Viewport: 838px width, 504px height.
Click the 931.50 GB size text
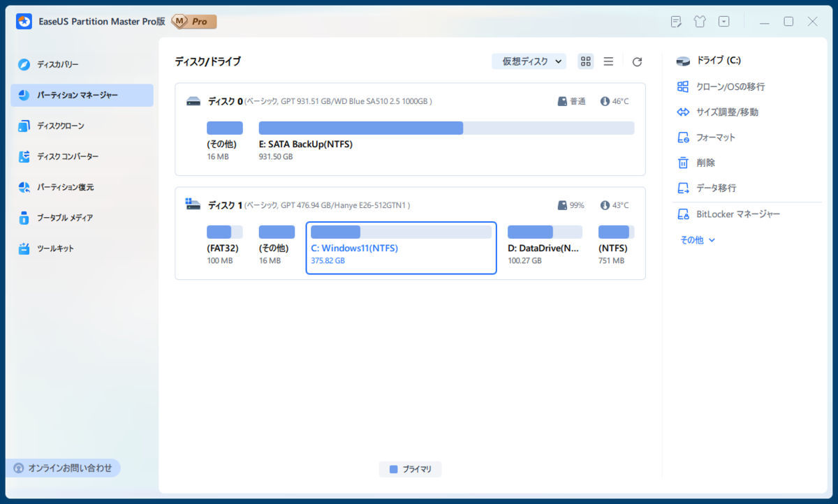point(276,156)
